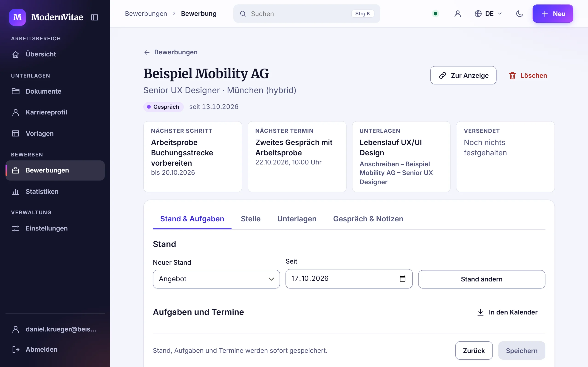The image size is (588, 367).
Task: Switch to Gespräch & Notizen tab
Action: point(368,219)
